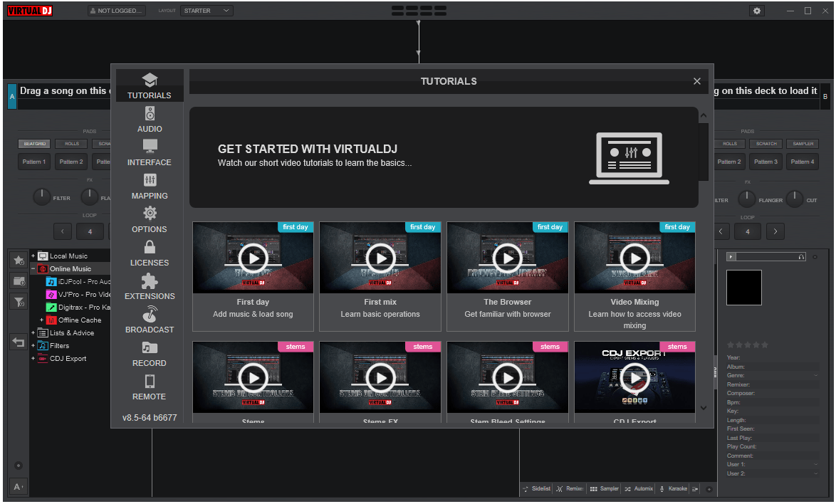Open the Sidelist panel tab

[x=537, y=488]
